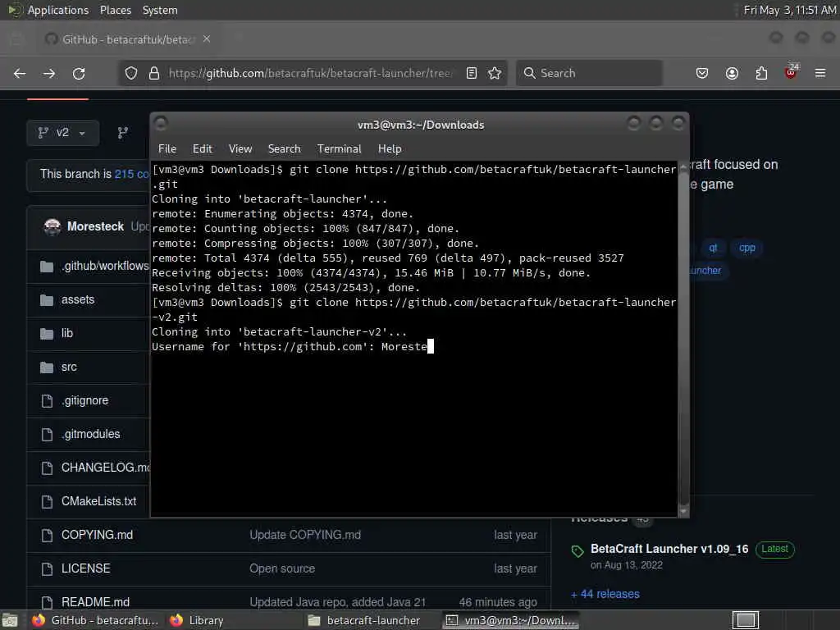Click the Latest release badge
The height and width of the screenshot is (630, 840).
(774, 549)
